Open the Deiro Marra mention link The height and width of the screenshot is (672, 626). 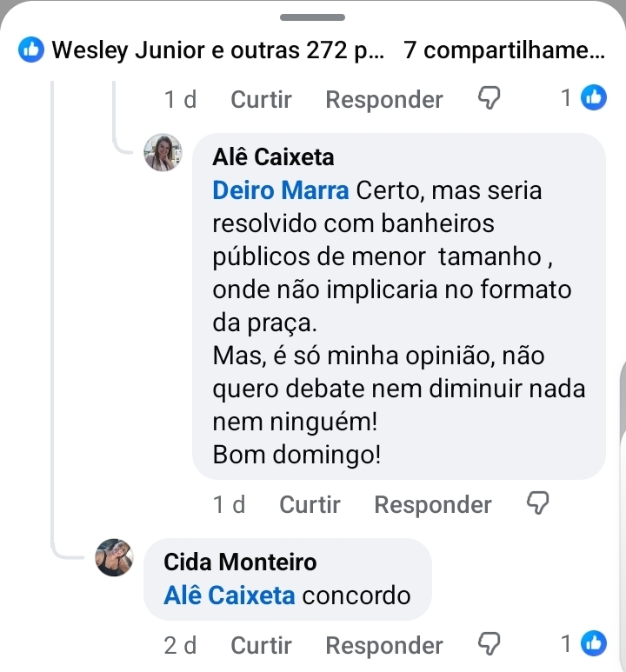click(281, 190)
